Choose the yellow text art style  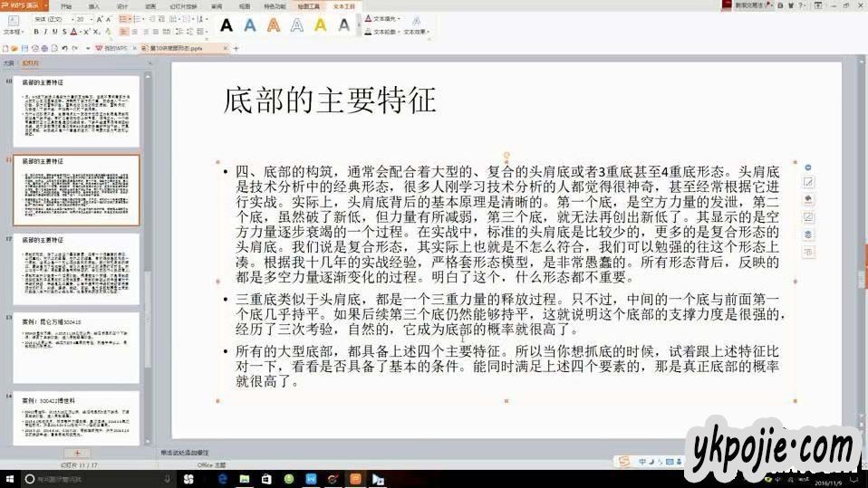[320, 25]
